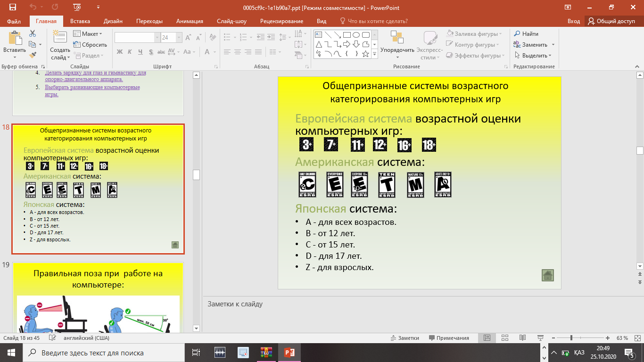This screenshot has width=644, height=362.
Task: Open Font dialog launcher in Шрифт group
Action: (x=216, y=67)
